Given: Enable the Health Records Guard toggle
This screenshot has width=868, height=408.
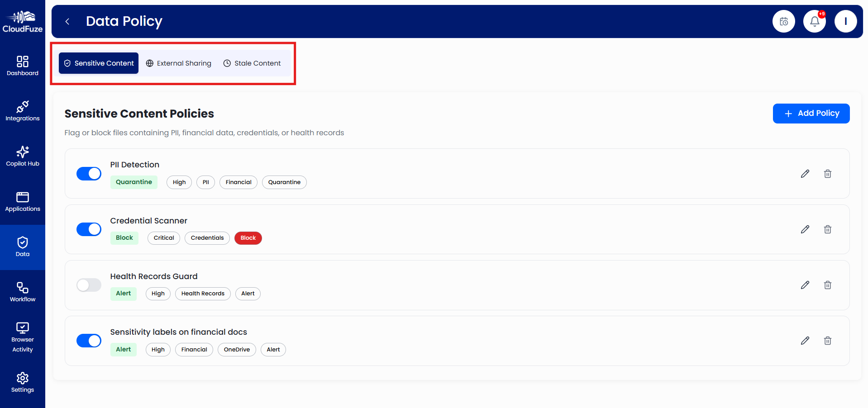Looking at the screenshot, I should 89,285.
